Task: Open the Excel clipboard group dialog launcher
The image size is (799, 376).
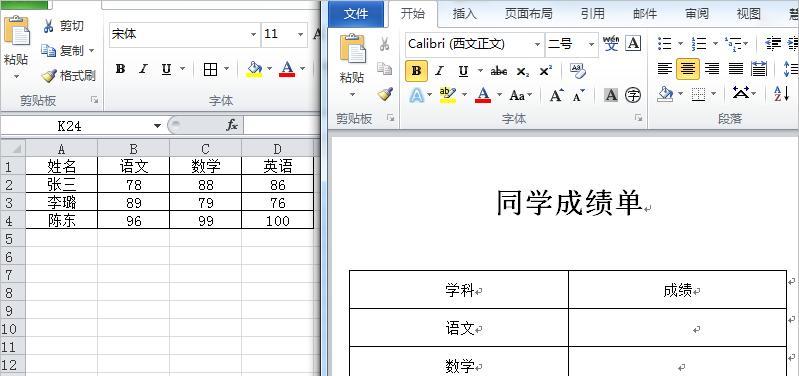Action: [94, 100]
